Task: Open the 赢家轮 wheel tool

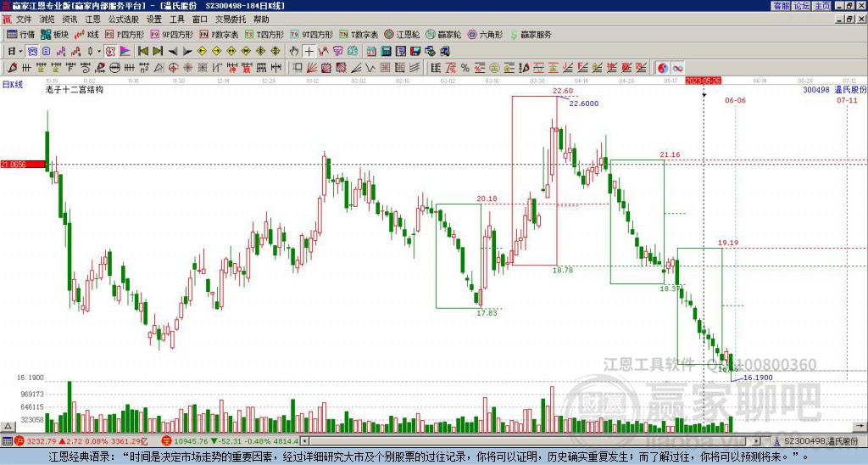Action: tap(443, 34)
